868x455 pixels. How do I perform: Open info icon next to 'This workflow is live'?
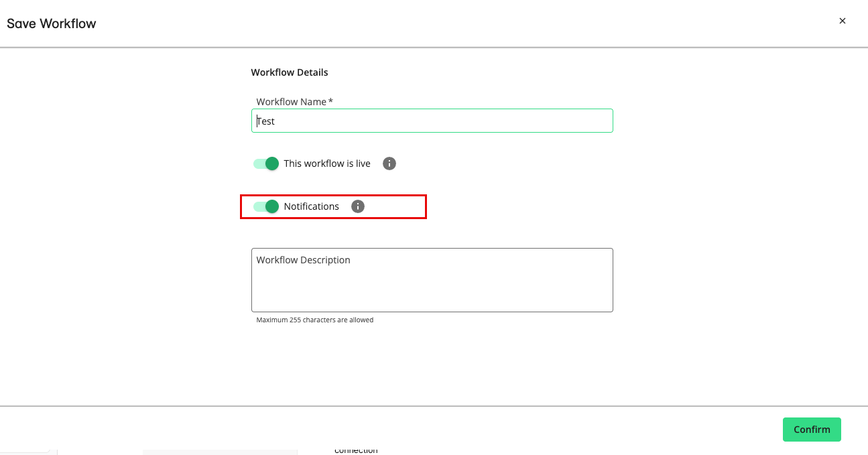[389, 164]
